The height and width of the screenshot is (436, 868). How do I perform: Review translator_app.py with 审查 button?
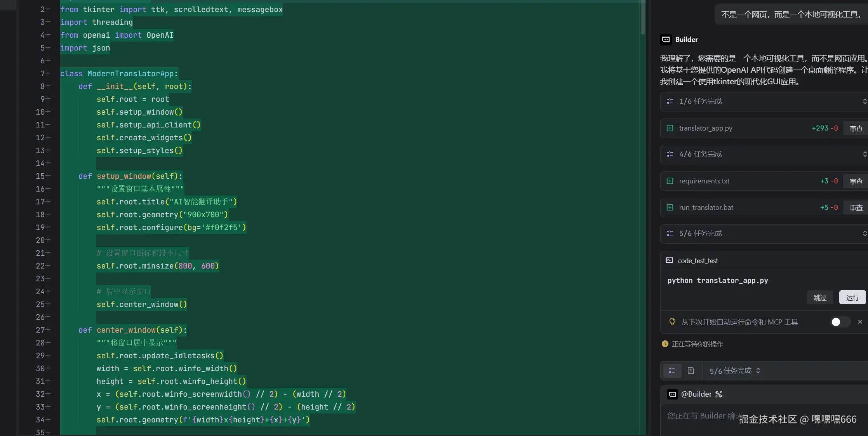[x=856, y=128]
